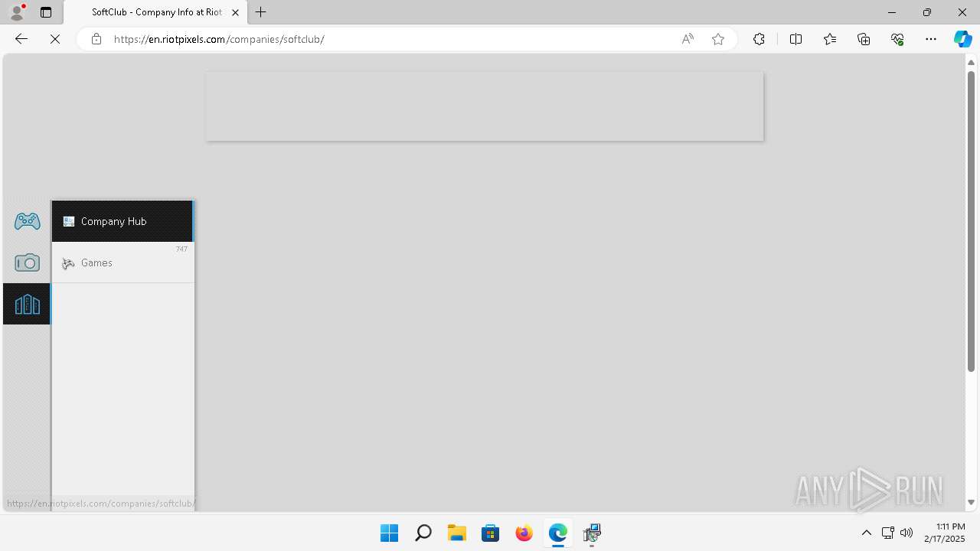The image size is (980, 551).
Task: Open Windows Start menu
Action: (x=389, y=533)
